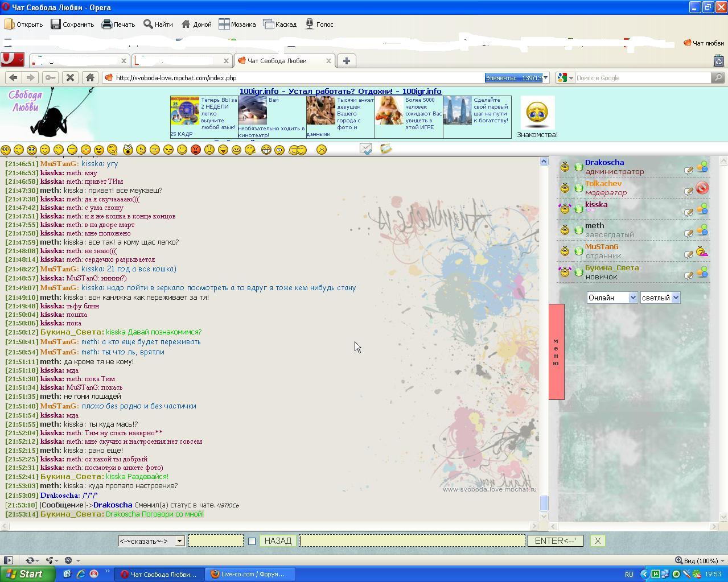
Task: Toggle green status indicator beside kisska
Action: pos(578,209)
